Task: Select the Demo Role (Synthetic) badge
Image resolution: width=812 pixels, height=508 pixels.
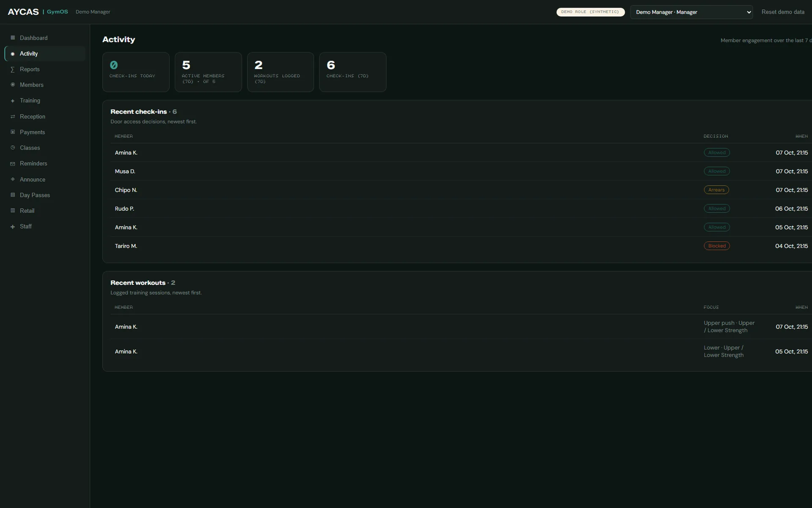Action: tap(590, 12)
